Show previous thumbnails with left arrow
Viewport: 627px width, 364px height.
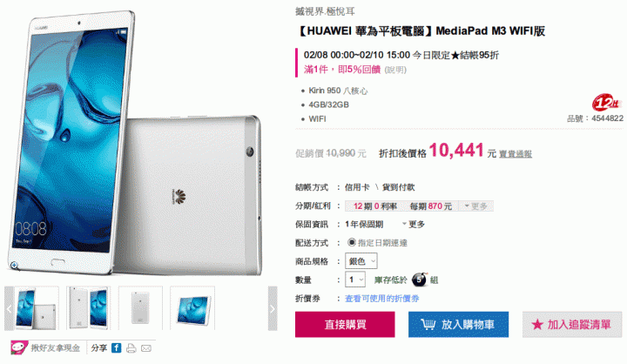[x=10, y=308]
